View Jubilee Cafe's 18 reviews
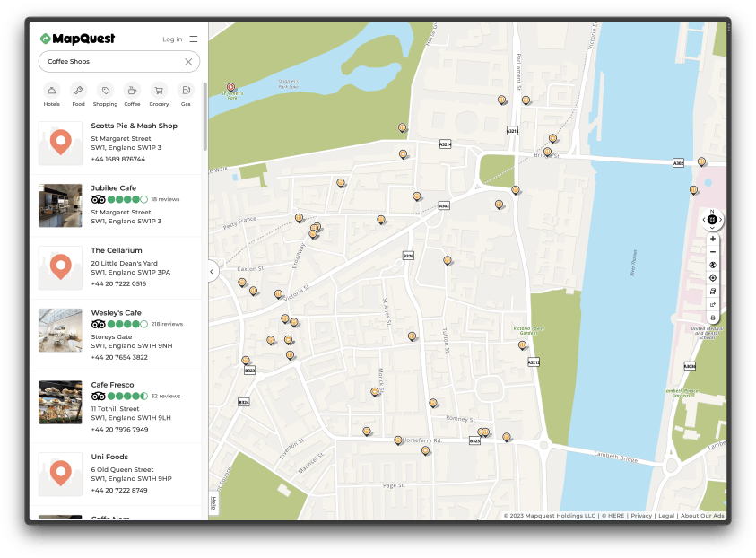756x558 pixels. [165, 199]
